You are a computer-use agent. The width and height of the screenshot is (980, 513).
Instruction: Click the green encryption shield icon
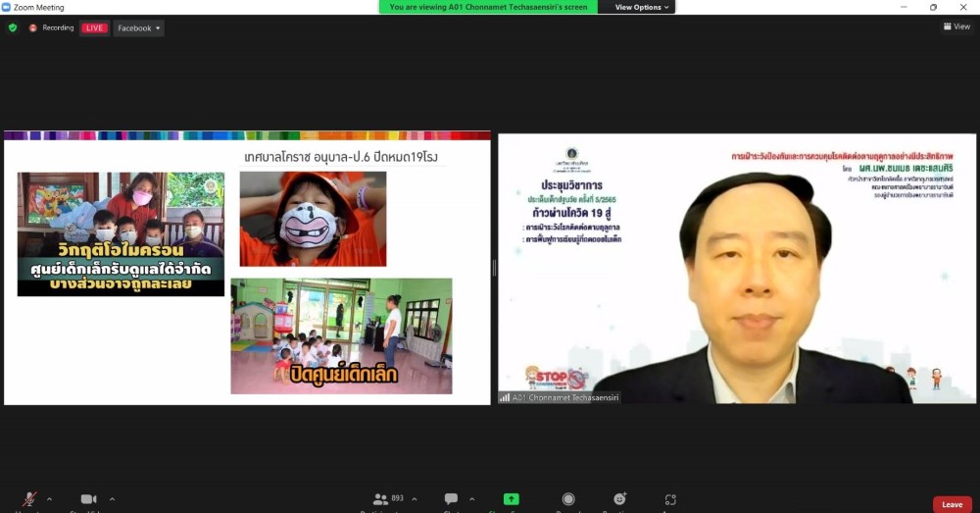point(13,28)
